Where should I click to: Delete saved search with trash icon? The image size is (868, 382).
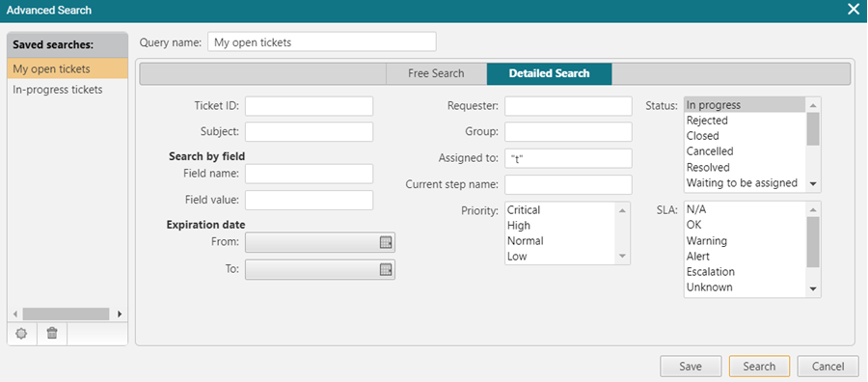click(x=52, y=333)
